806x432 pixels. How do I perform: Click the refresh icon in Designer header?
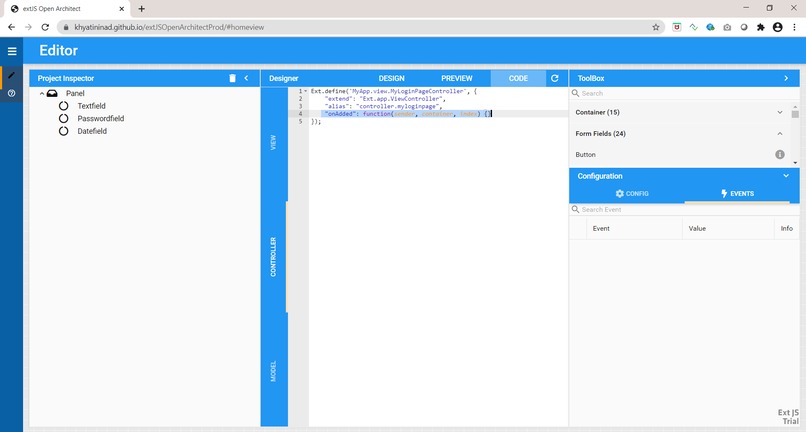(555, 78)
